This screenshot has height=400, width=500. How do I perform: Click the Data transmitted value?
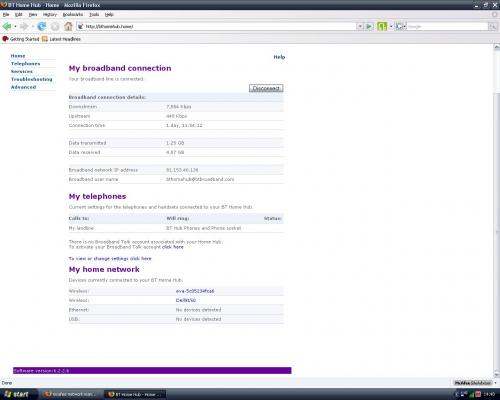[x=175, y=143]
